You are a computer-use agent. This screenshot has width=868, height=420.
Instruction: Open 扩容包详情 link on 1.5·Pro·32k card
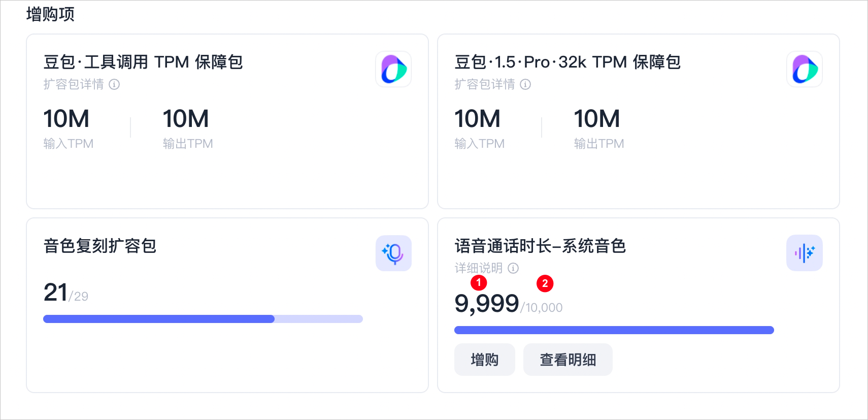tap(485, 84)
